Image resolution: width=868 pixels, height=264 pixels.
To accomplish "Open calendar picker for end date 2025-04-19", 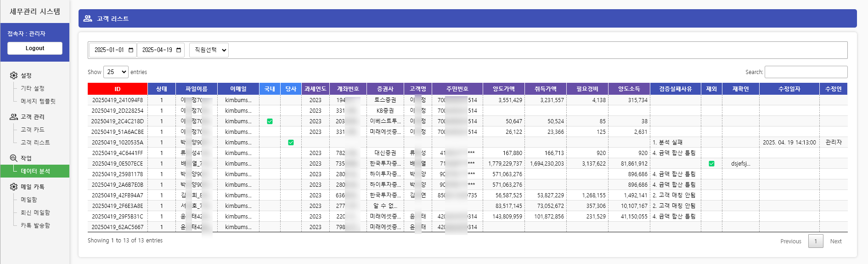I will coord(179,50).
